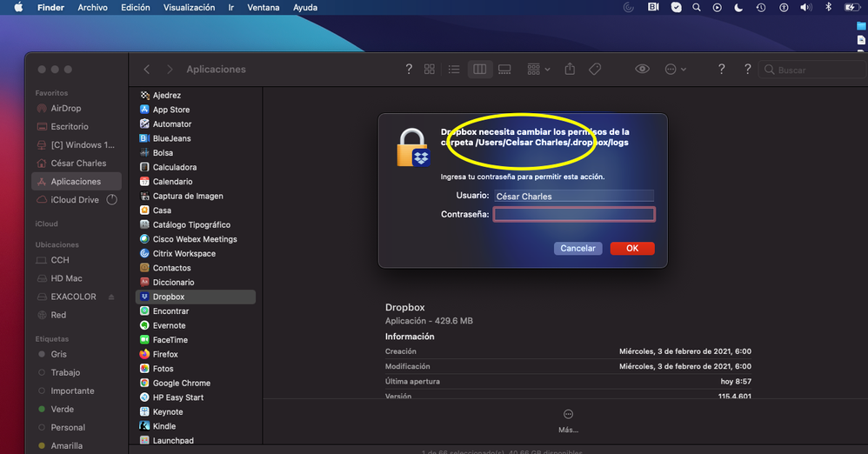Open Spotlight search in menu bar
This screenshot has height=454, width=868.
pos(697,7)
